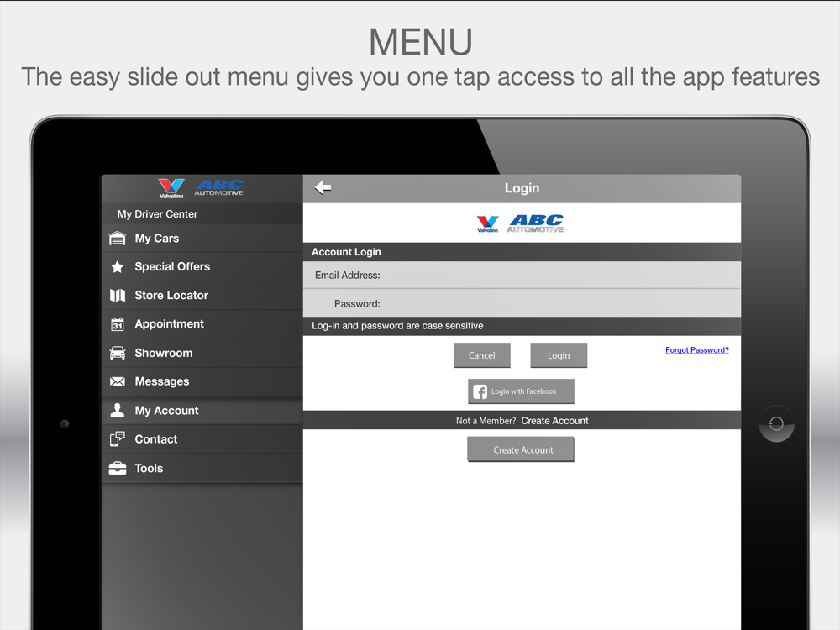Click 'Log-in and password are case sensitive' text
Image resolution: width=840 pixels, height=630 pixels.
[397, 326]
